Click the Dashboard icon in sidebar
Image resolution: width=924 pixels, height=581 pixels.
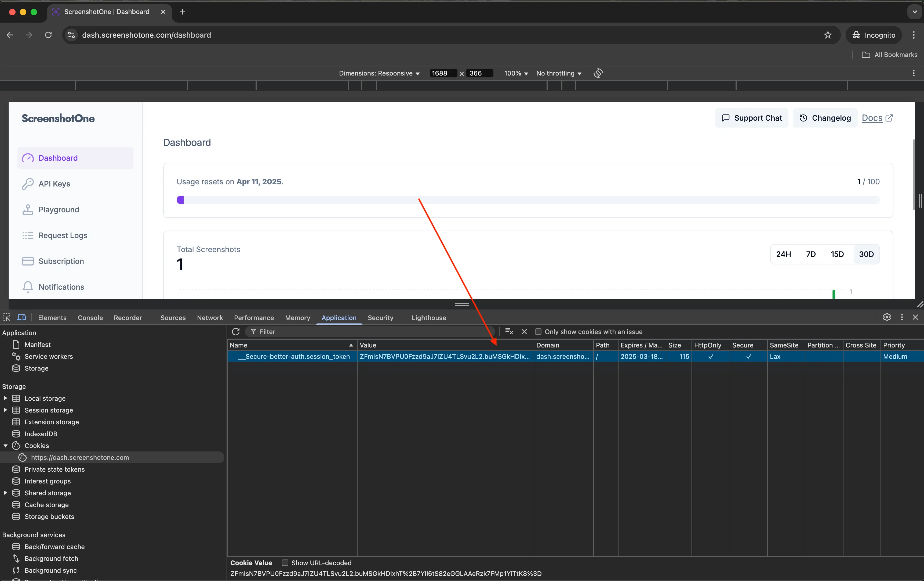(x=28, y=158)
